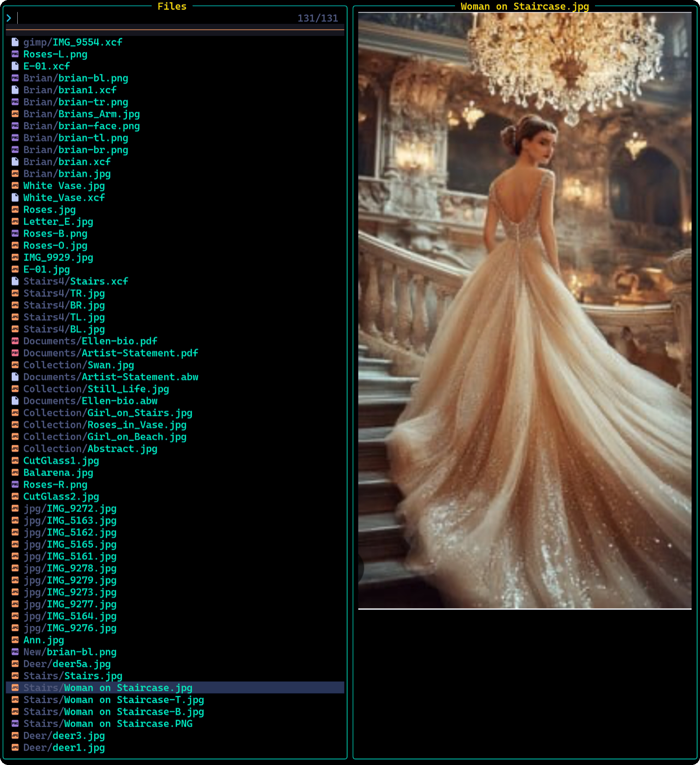Click the PNG icon next to Roses-L.png

(x=15, y=54)
